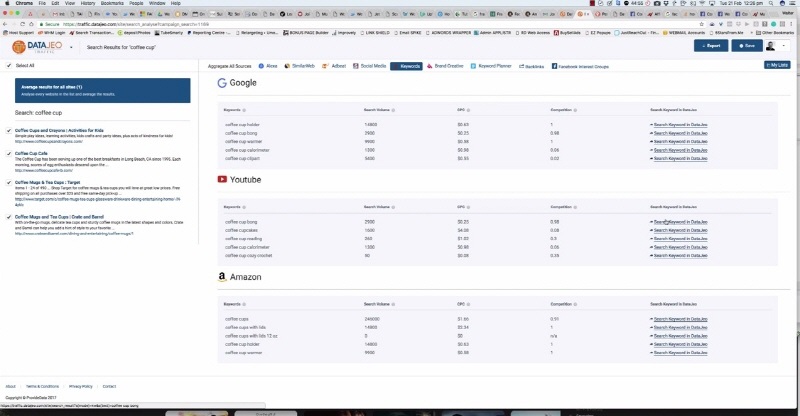Screen dimensions: 800x416
Task: Open the People menu
Action: click(136, 3)
